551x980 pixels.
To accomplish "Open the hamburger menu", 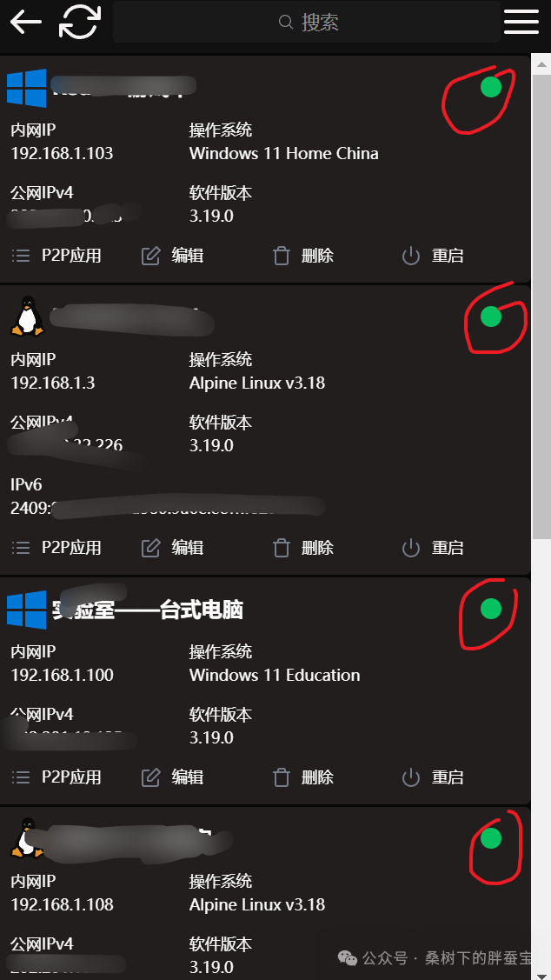I will [x=521, y=22].
